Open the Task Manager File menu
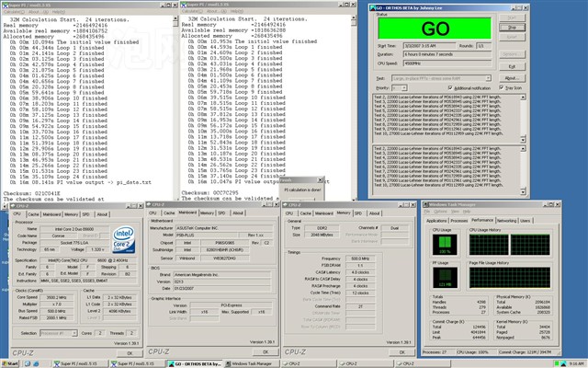The height and width of the screenshot is (368, 588). point(426,212)
